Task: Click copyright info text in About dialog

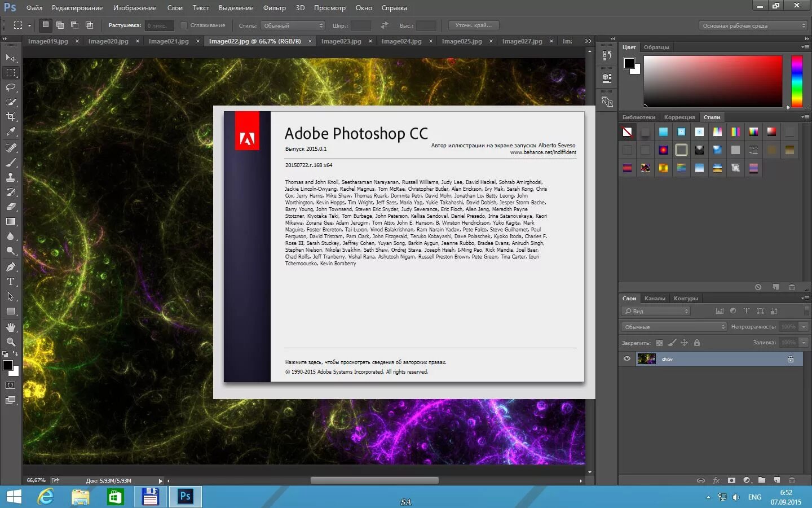Action: 365,362
